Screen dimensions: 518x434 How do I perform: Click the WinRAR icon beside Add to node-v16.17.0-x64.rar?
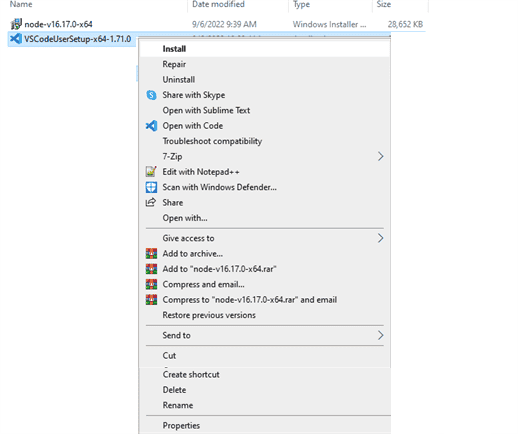[151, 269]
